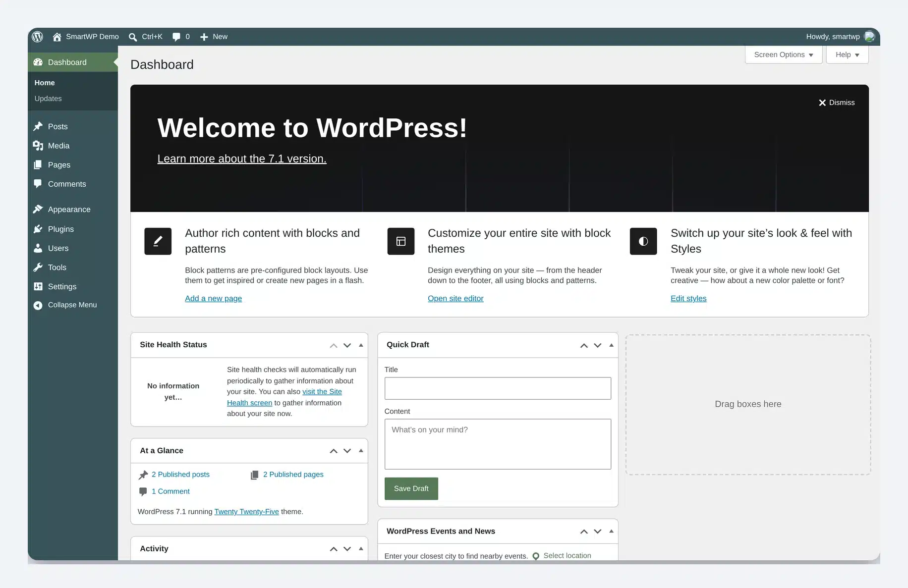
Task: Click the pages icon beside Published pages
Action: coord(254,475)
